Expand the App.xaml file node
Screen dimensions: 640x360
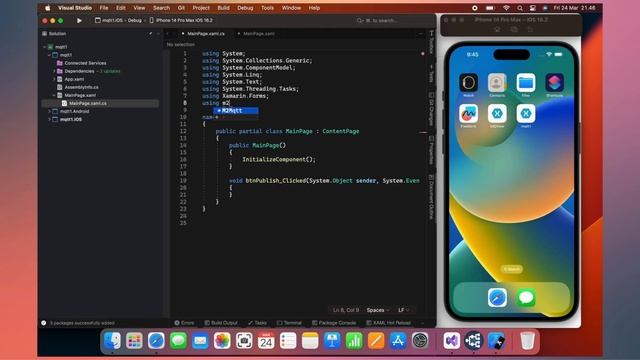click(54, 79)
